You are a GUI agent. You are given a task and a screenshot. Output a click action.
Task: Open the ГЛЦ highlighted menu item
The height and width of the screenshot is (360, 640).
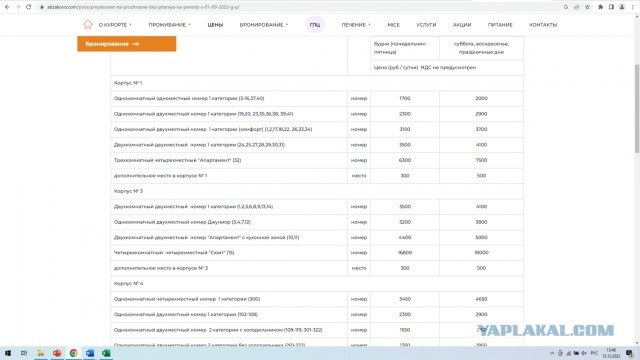coord(315,25)
